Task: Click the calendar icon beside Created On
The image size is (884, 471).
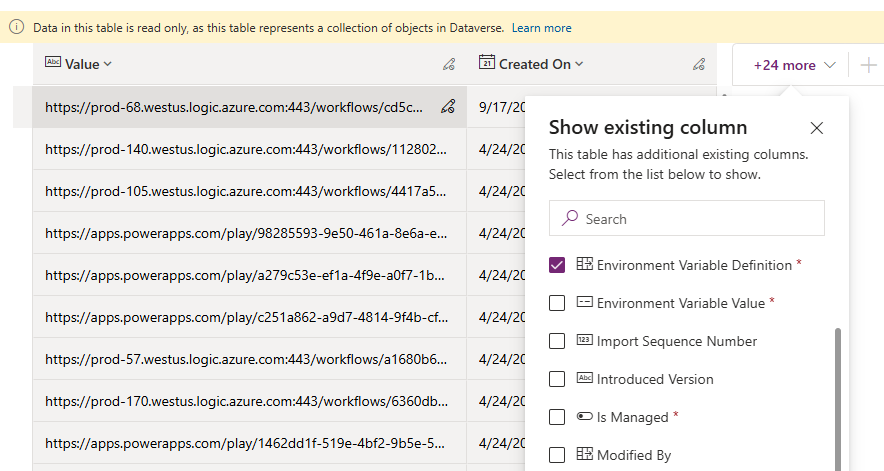Action: click(x=487, y=63)
